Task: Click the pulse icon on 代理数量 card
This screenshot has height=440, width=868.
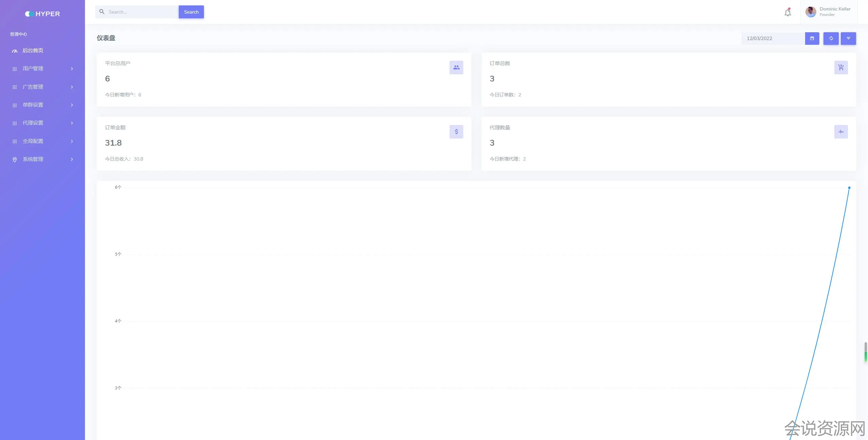Action: click(841, 132)
